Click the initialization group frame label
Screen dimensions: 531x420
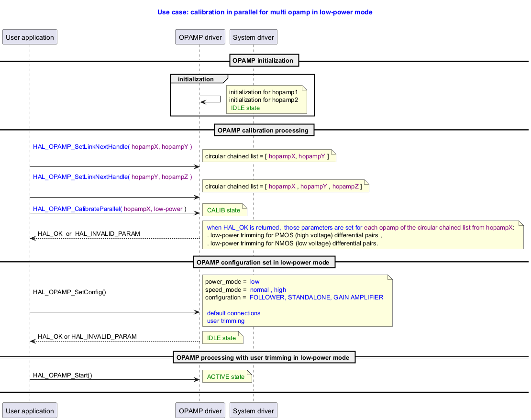pos(196,79)
